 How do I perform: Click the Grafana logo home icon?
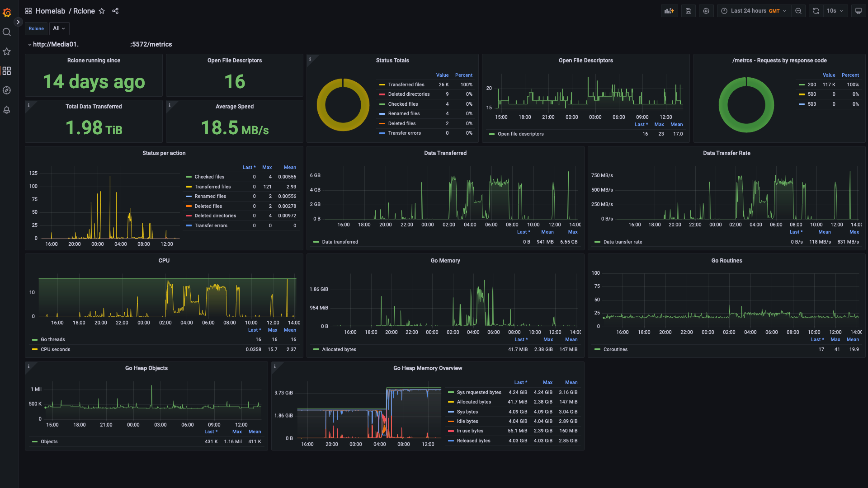[7, 13]
